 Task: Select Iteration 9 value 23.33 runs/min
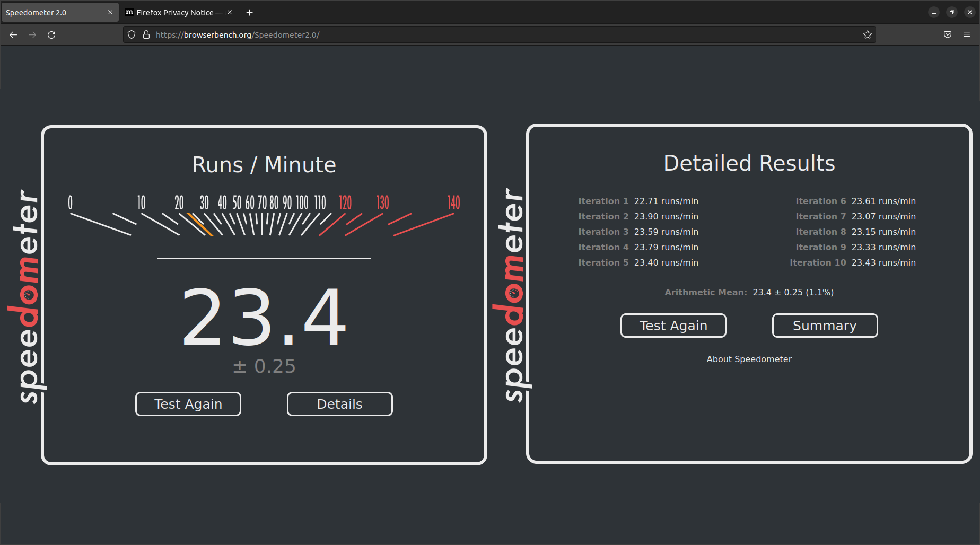point(883,247)
